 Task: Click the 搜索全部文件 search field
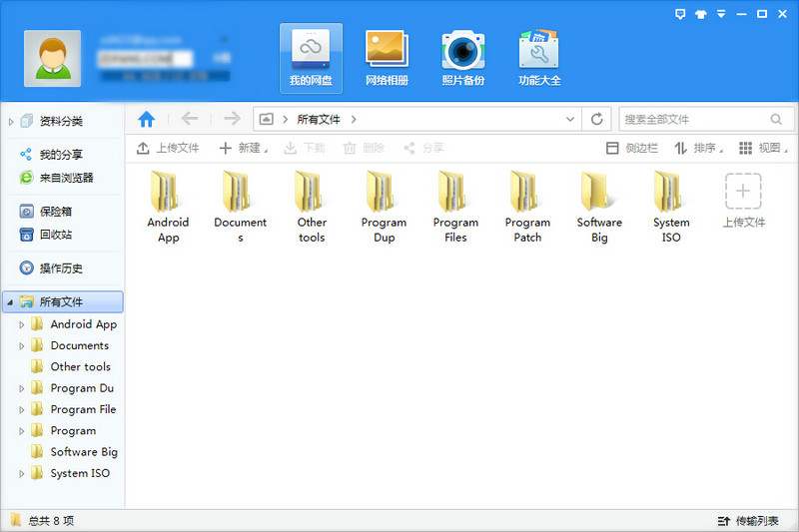(x=692, y=120)
